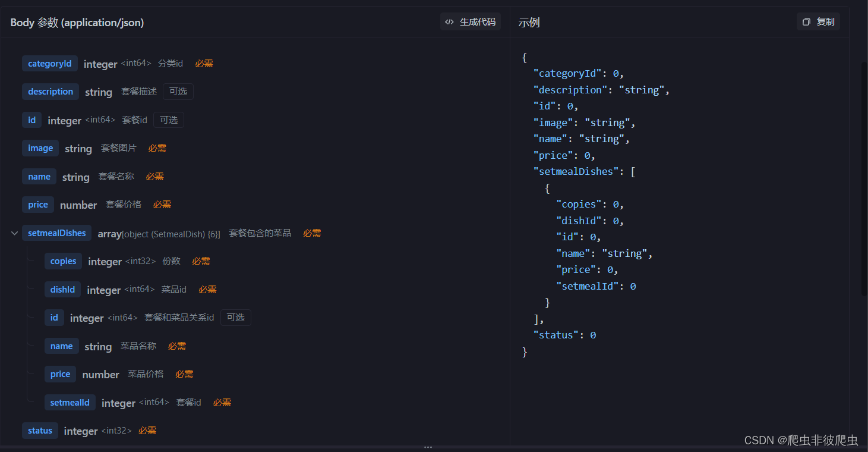Select the categoryId field badge
Screen dimensions: 868x452
click(x=49, y=63)
